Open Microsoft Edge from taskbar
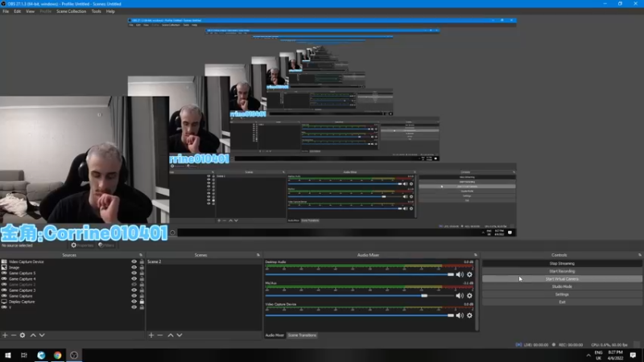644x362 pixels. pos(41,355)
